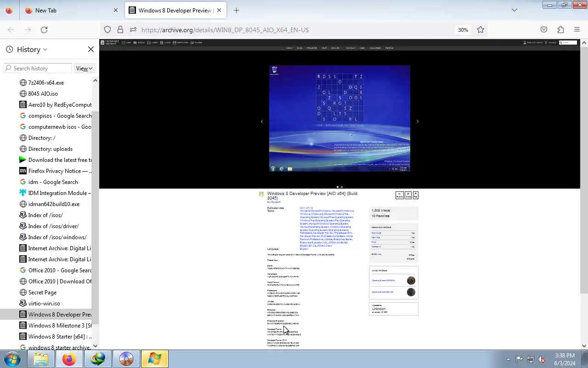The height and width of the screenshot is (368, 588).
Task: Open the Windows flag app on the taskbar
Action: pos(155,359)
